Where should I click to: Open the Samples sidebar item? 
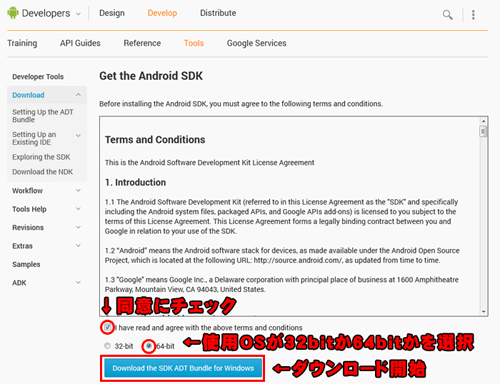[x=26, y=264]
